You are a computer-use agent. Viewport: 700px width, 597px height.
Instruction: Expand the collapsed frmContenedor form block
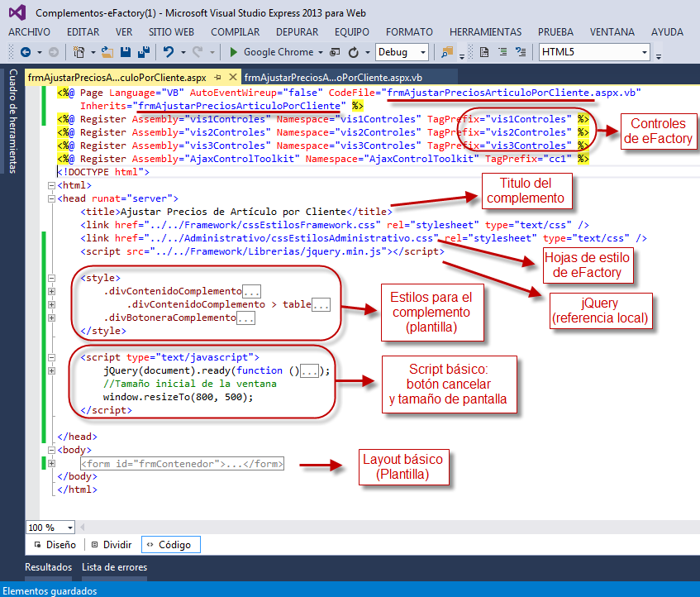tap(51, 464)
